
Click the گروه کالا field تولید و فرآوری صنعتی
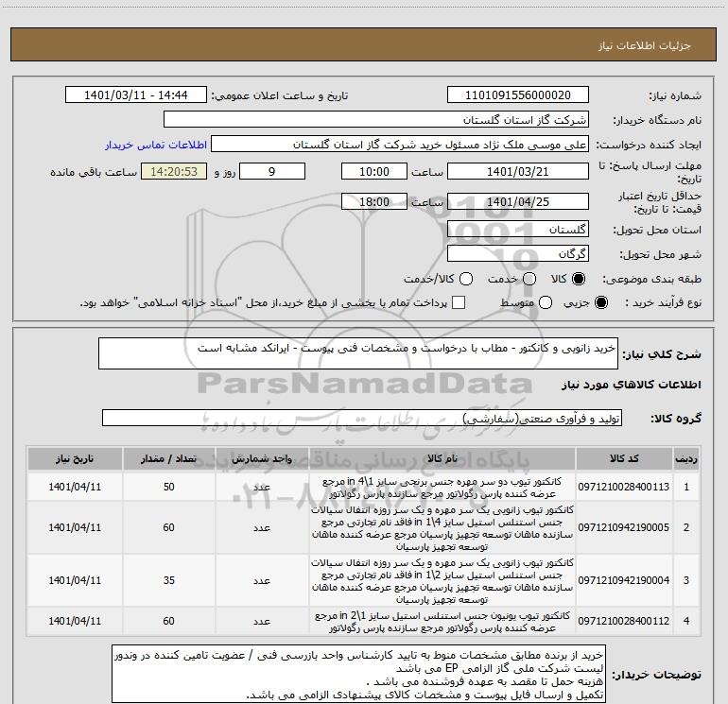click(x=362, y=418)
